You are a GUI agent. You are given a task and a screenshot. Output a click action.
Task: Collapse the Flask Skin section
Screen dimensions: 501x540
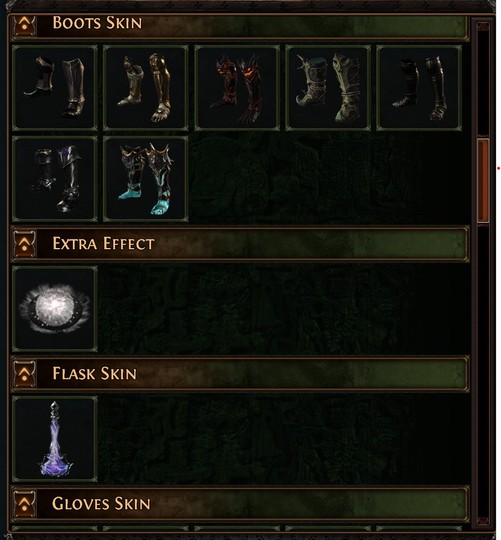[x=24, y=374]
